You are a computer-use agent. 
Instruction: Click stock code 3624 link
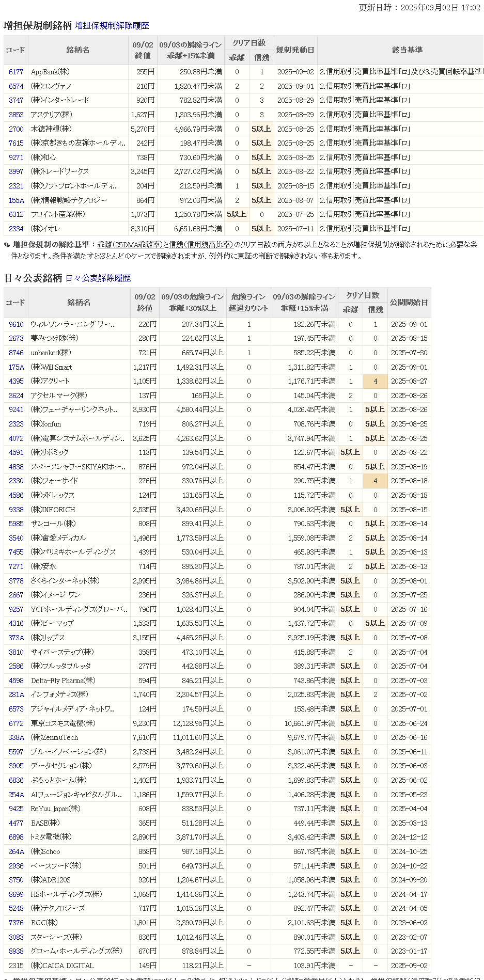[x=16, y=396]
